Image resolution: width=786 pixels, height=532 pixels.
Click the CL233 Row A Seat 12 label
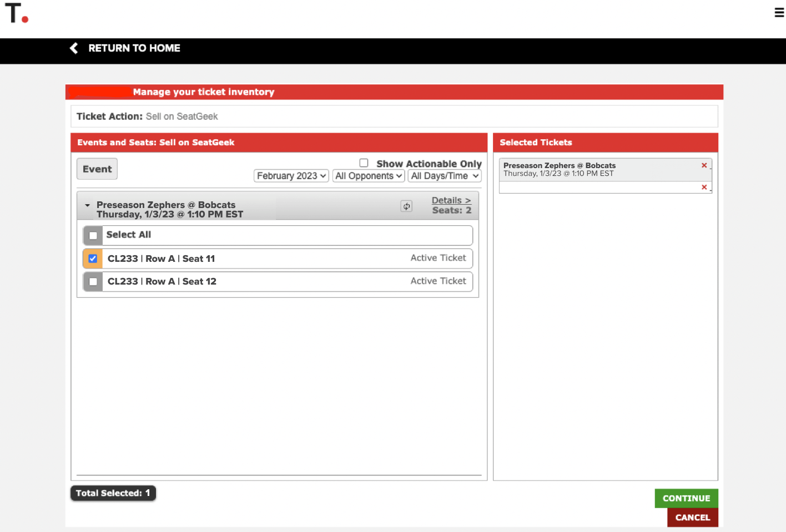click(162, 282)
